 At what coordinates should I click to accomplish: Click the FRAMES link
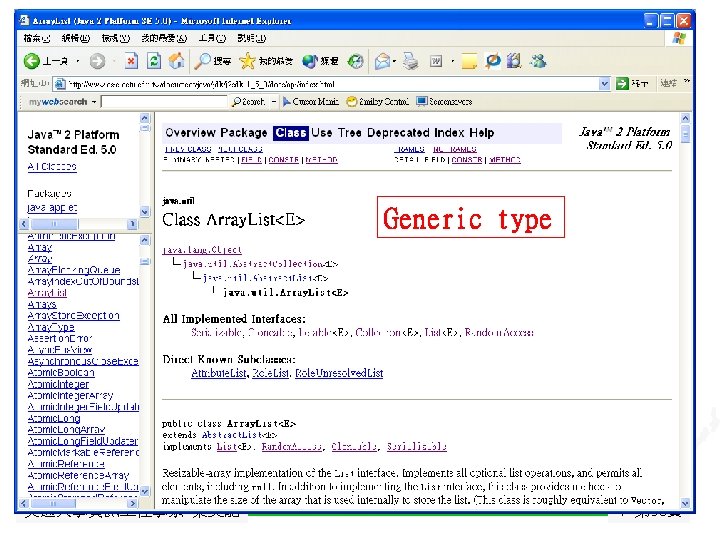(x=410, y=149)
